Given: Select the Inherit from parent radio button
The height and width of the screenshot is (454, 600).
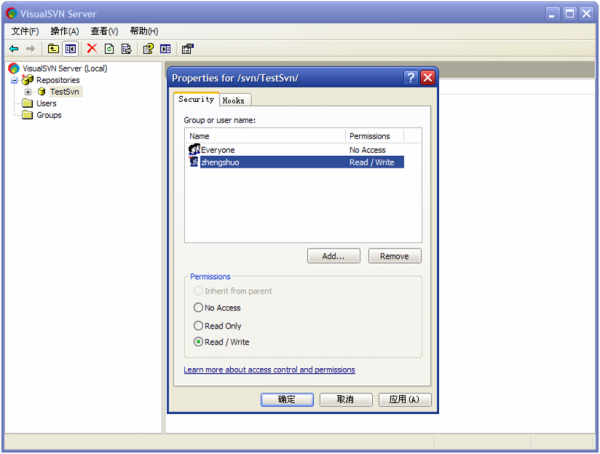Looking at the screenshot, I should tap(198, 291).
